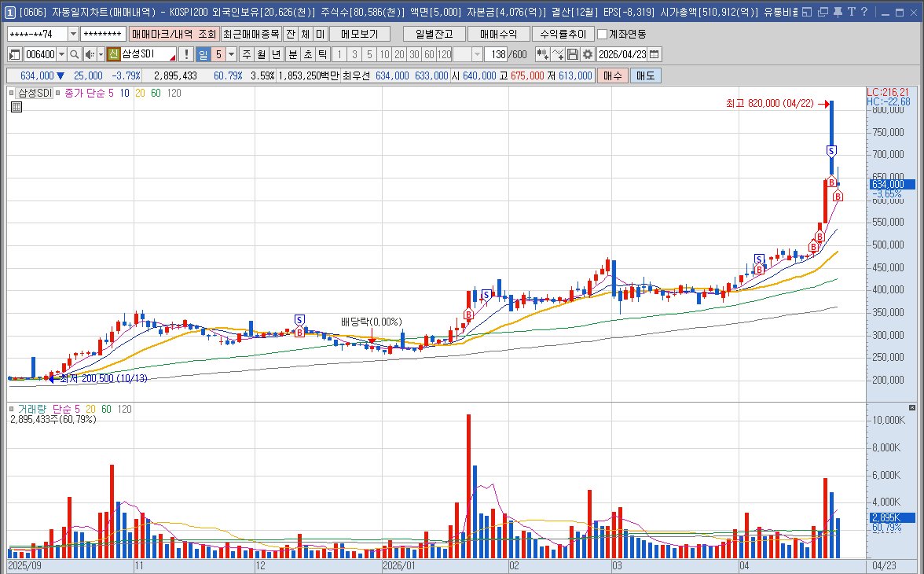Click the save chart floppy disk icon
The image size is (924, 574).
click(x=573, y=54)
